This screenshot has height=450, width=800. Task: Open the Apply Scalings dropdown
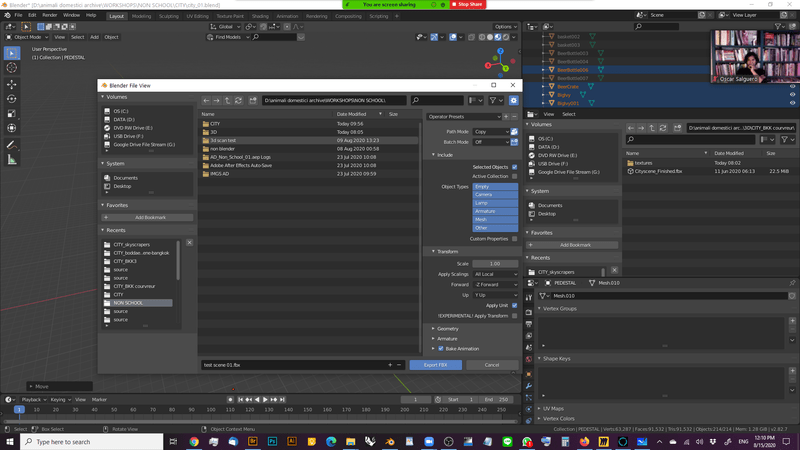point(495,274)
